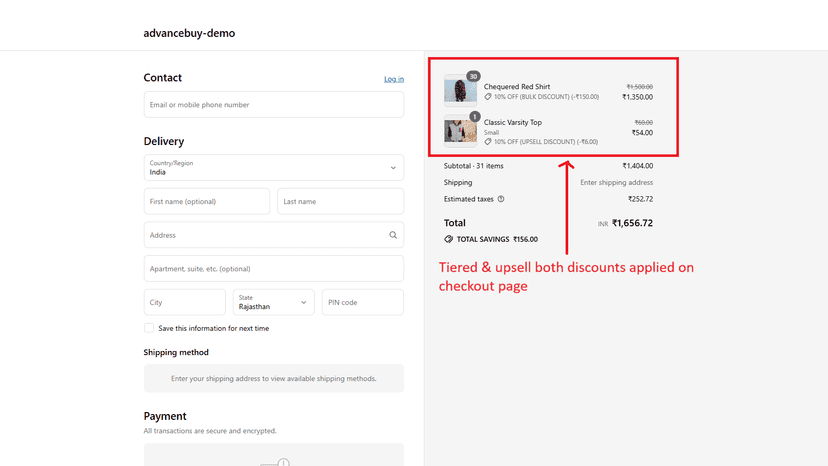This screenshot has height=466, width=828.
Task: Click the quantity badge 30 on shirt
Action: 473,77
